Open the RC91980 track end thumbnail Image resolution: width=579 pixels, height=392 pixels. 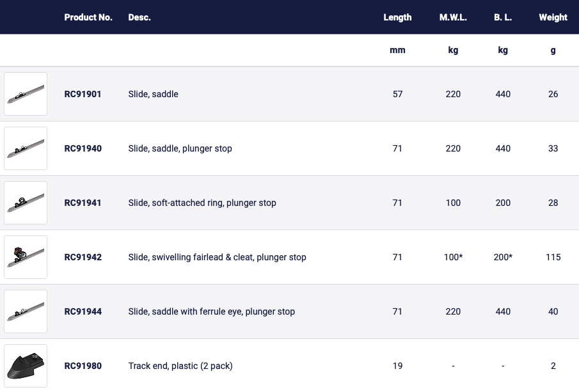tap(26, 366)
